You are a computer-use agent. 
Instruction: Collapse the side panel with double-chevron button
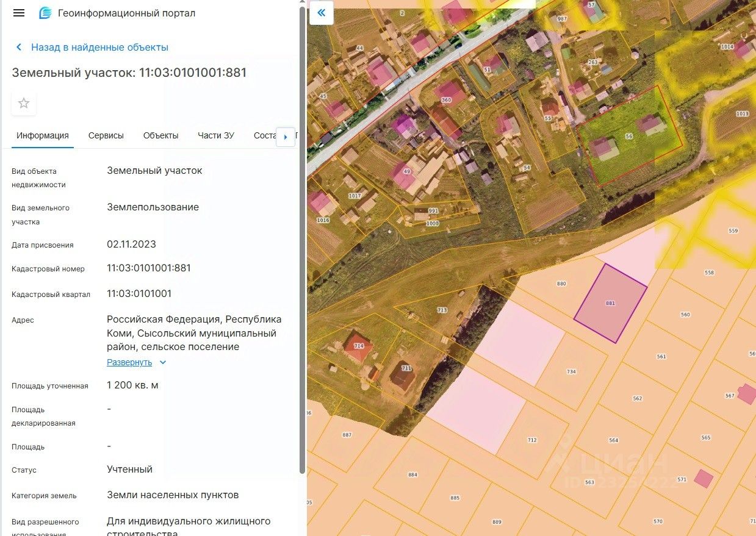(322, 13)
